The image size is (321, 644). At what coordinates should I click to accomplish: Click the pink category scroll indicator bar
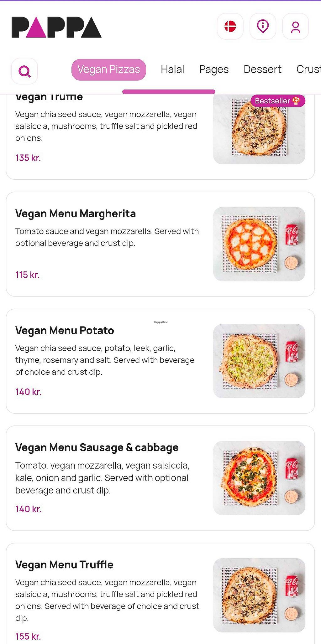pos(169,92)
